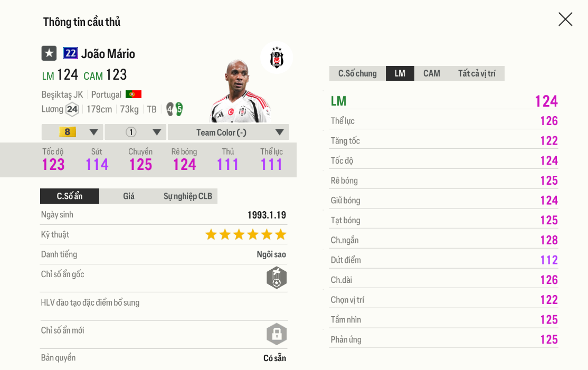Click the green right foot 5 icon
Screen dimensions: 588x370
179,109
